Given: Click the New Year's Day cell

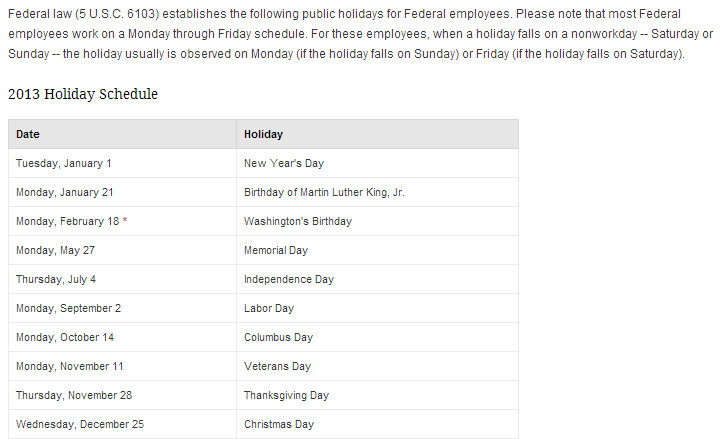Looking at the screenshot, I should click(284, 163).
